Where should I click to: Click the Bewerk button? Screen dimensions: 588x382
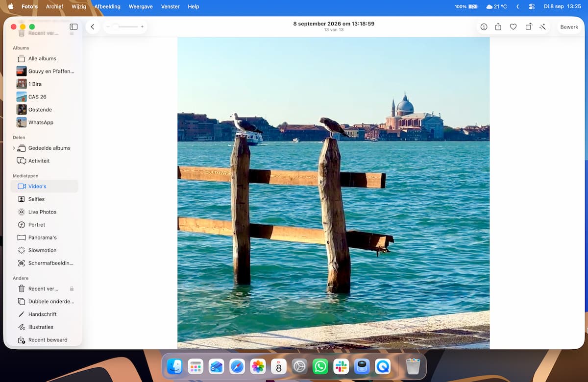pyautogui.click(x=569, y=27)
